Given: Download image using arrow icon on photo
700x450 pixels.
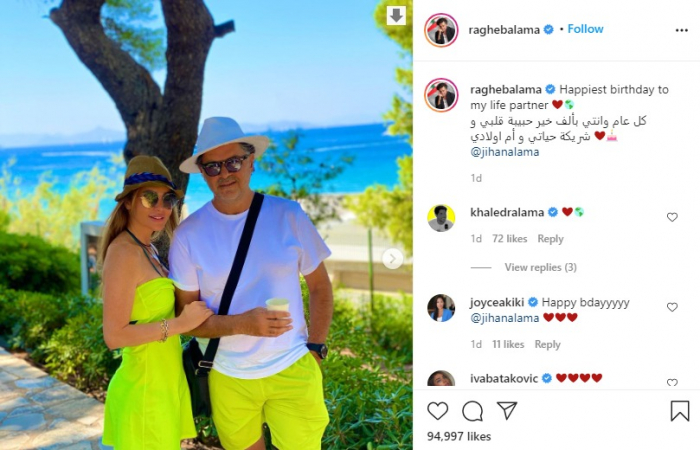Looking at the screenshot, I should point(396,16).
